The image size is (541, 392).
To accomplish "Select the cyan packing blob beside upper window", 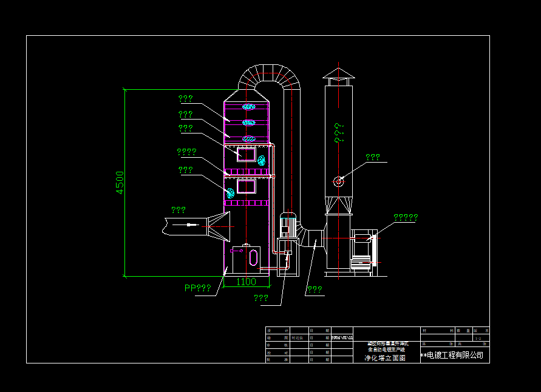I will coord(262,160).
